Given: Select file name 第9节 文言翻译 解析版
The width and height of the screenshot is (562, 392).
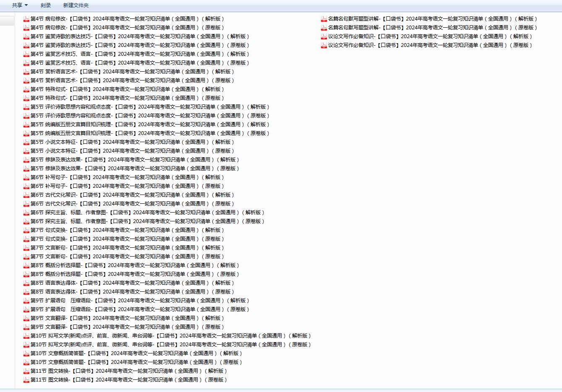Looking at the screenshot, I should pos(127,318).
